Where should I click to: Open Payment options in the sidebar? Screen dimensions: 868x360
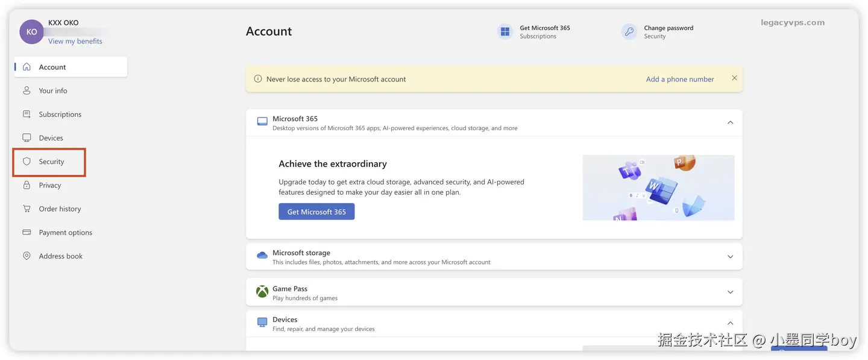(x=65, y=232)
